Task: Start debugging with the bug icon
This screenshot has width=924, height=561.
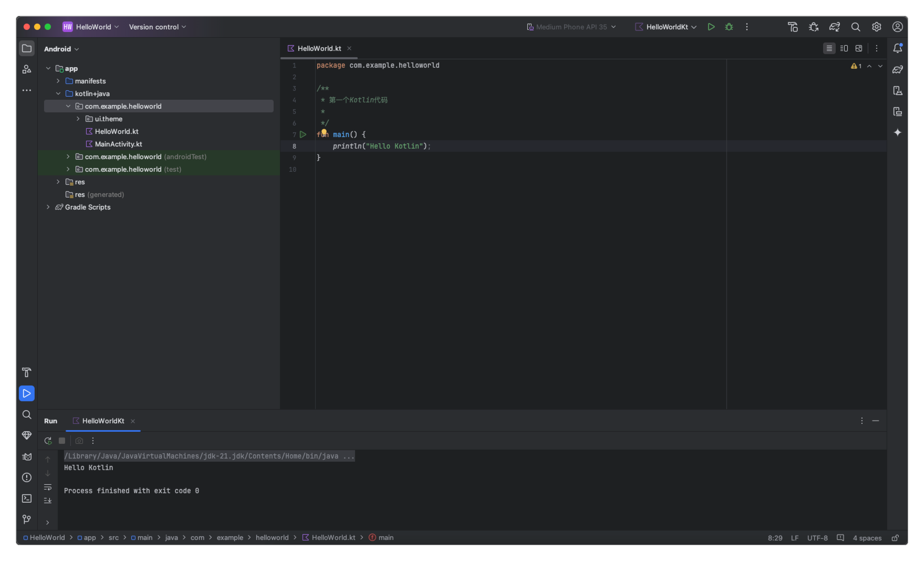Action: click(729, 27)
